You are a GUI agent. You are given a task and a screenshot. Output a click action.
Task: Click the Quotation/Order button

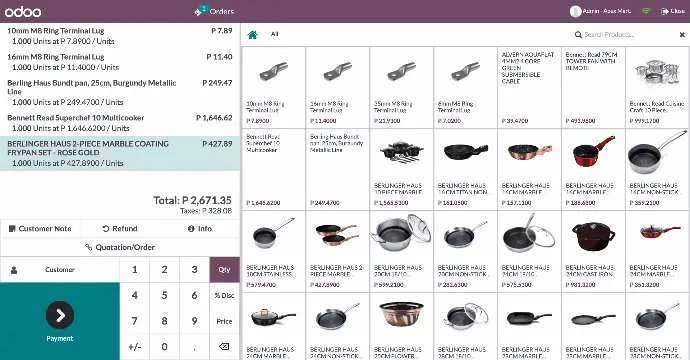click(120, 247)
